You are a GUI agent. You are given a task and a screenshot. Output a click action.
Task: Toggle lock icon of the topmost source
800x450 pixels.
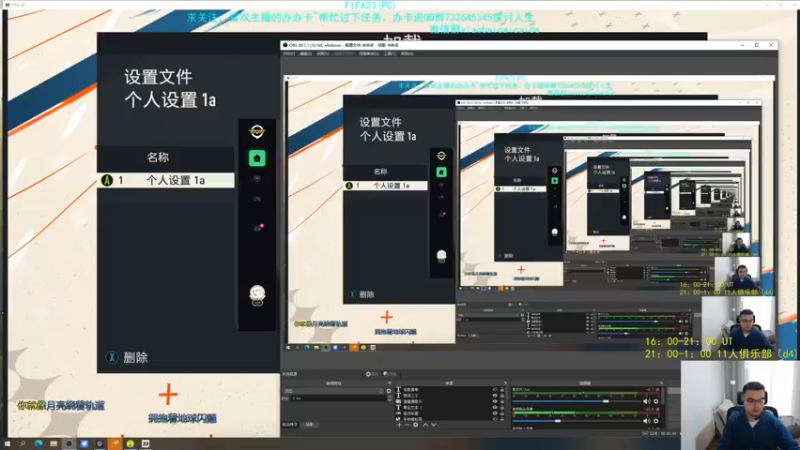pyautogui.click(x=502, y=389)
